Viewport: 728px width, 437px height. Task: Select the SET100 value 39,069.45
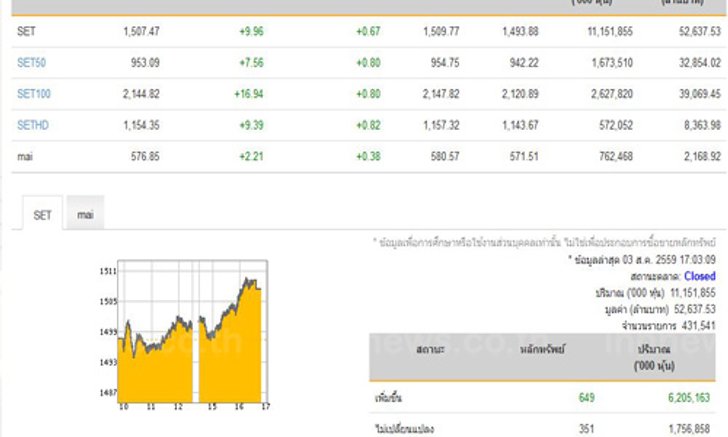click(700, 94)
